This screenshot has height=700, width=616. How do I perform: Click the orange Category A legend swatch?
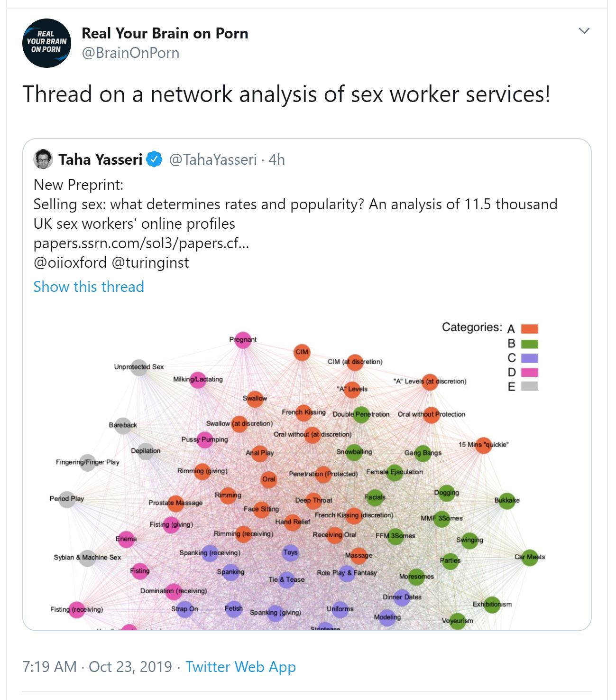tap(529, 329)
